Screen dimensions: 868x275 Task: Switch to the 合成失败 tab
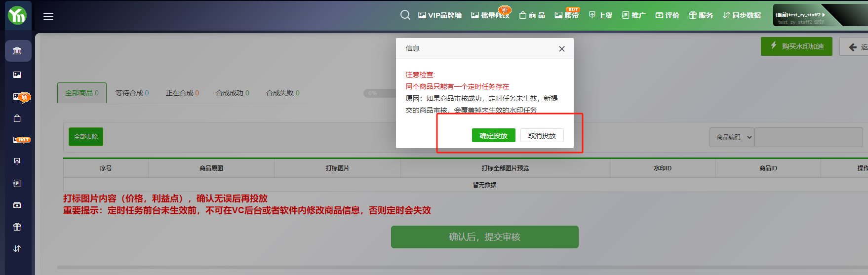pos(282,93)
